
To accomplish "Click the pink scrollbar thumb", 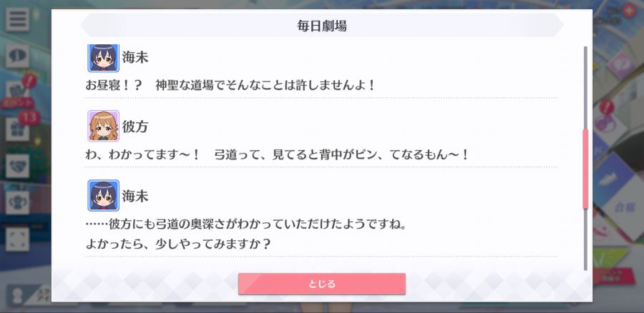I will pos(585,169).
